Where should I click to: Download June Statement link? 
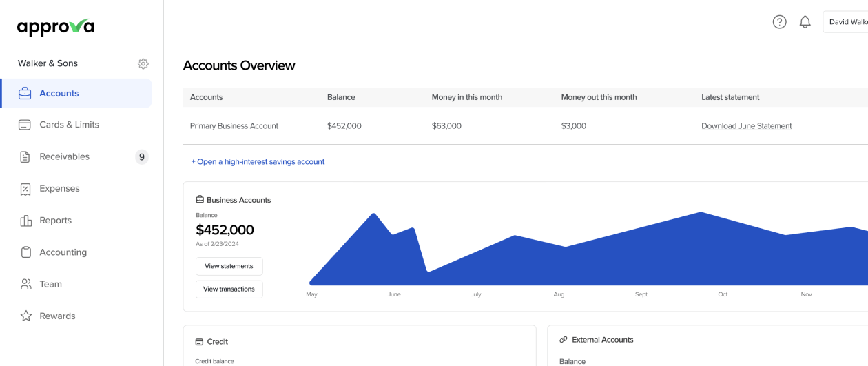tap(746, 126)
